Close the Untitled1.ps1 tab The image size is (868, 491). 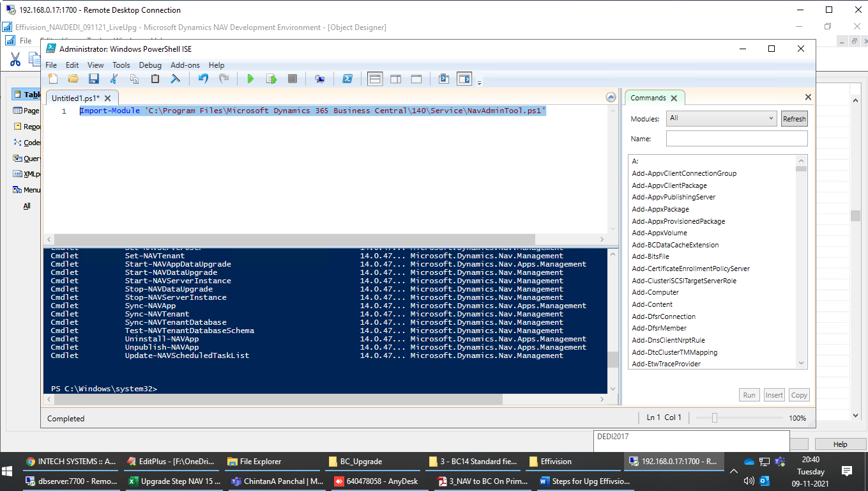(x=107, y=98)
